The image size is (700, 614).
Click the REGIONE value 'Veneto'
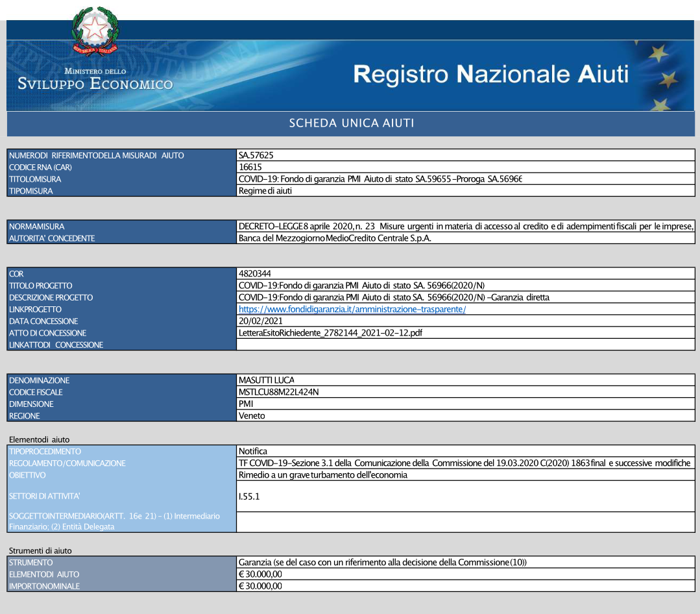click(252, 416)
